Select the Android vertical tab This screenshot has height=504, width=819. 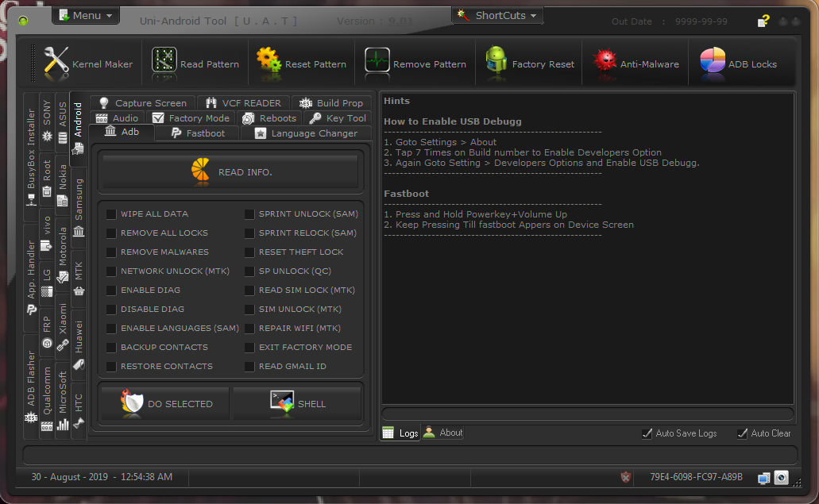pos(78,129)
